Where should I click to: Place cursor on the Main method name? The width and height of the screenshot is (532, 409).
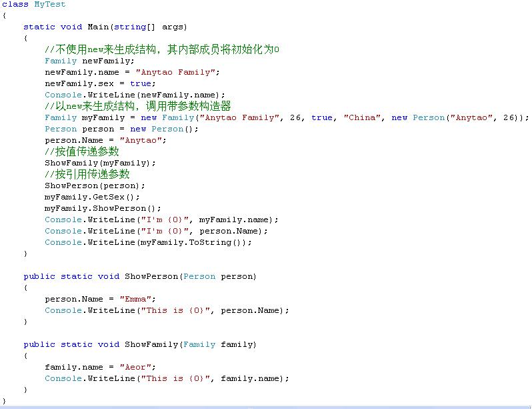pyautogui.click(x=98, y=27)
